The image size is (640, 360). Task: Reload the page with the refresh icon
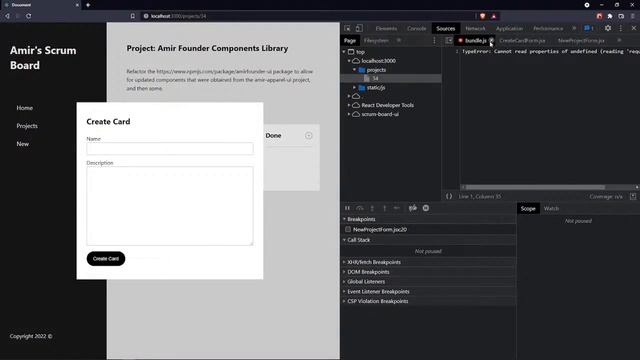(x=29, y=16)
